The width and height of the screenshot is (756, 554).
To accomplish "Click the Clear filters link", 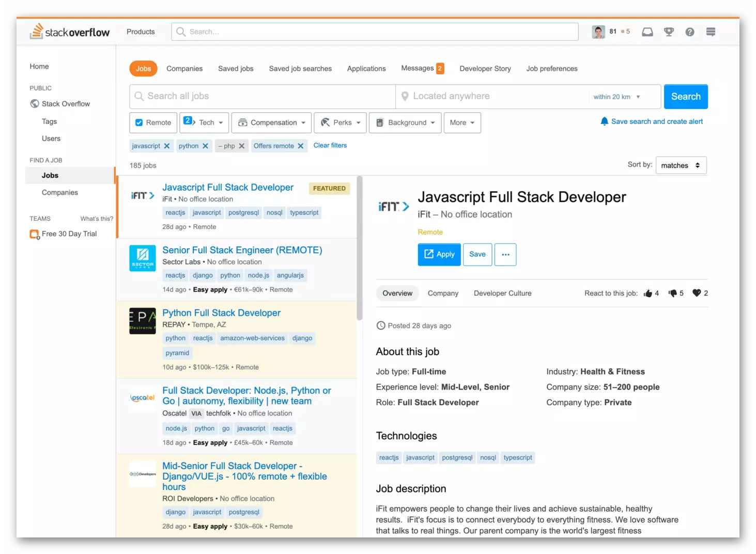I will pos(330,146).
